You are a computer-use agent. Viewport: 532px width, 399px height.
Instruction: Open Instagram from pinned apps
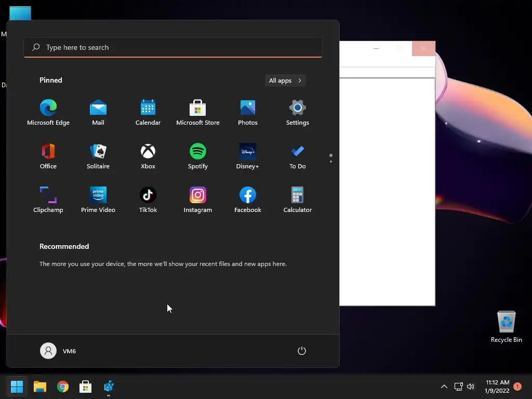coord(198,200)
